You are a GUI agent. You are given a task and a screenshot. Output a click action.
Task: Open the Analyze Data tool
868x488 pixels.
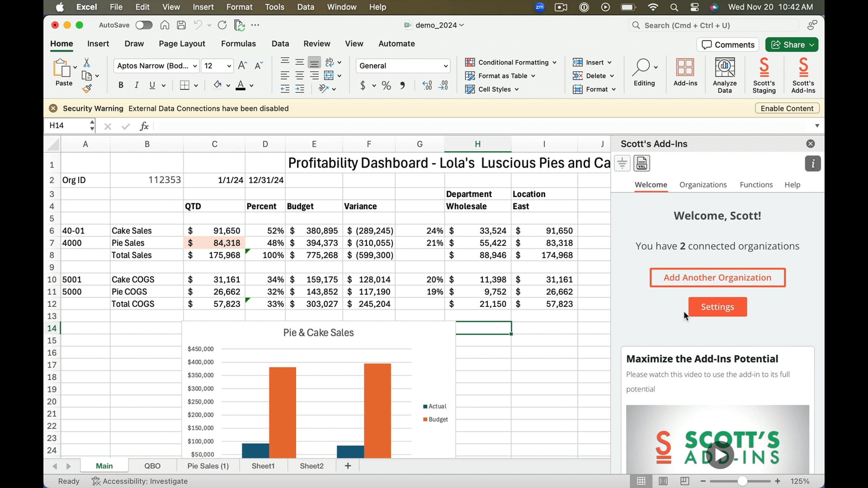click(x=724, y=75)
